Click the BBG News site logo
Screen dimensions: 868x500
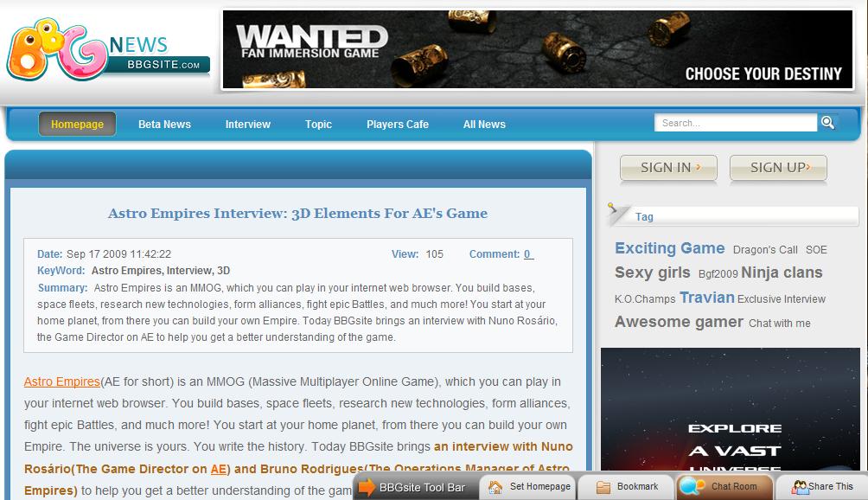(x=108, y=50)
